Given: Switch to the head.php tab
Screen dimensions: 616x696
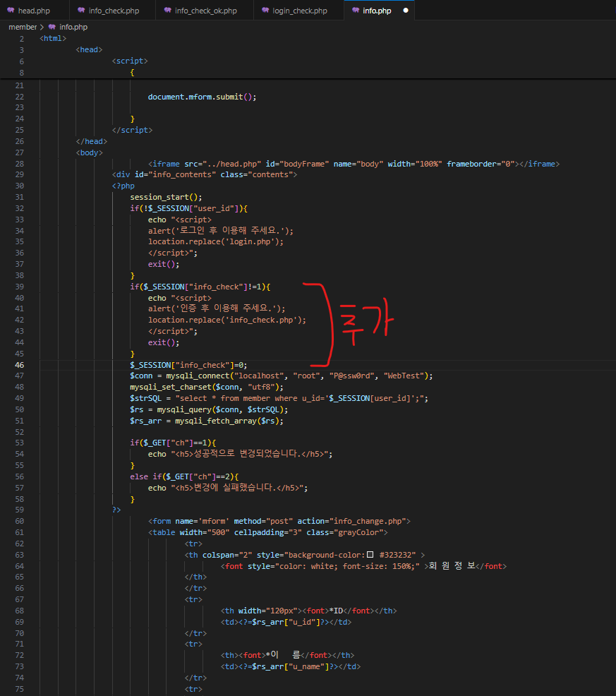Looking at the screenshot, I should click(34, 10).
